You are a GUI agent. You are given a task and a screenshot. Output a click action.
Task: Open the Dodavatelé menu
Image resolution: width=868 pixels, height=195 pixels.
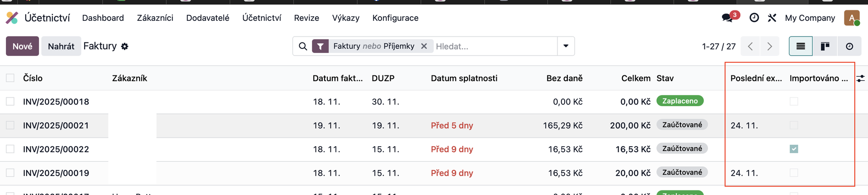[x=208, y=18]
